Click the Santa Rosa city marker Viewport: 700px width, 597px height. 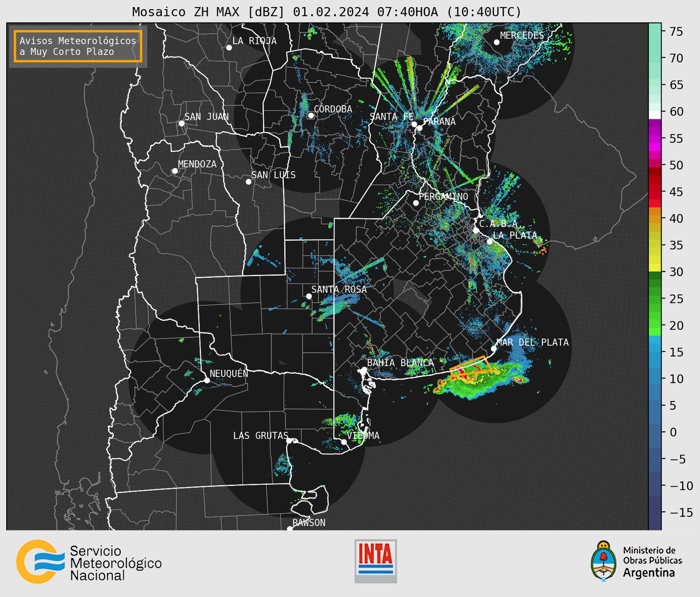309,296
